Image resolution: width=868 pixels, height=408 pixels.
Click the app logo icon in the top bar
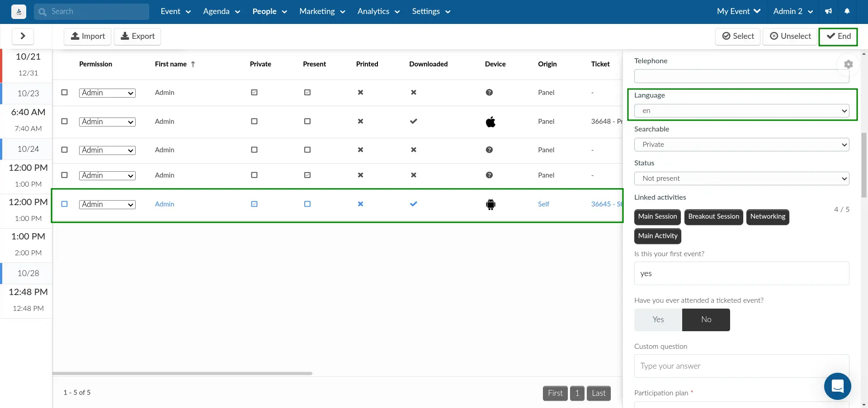[19, 12]
